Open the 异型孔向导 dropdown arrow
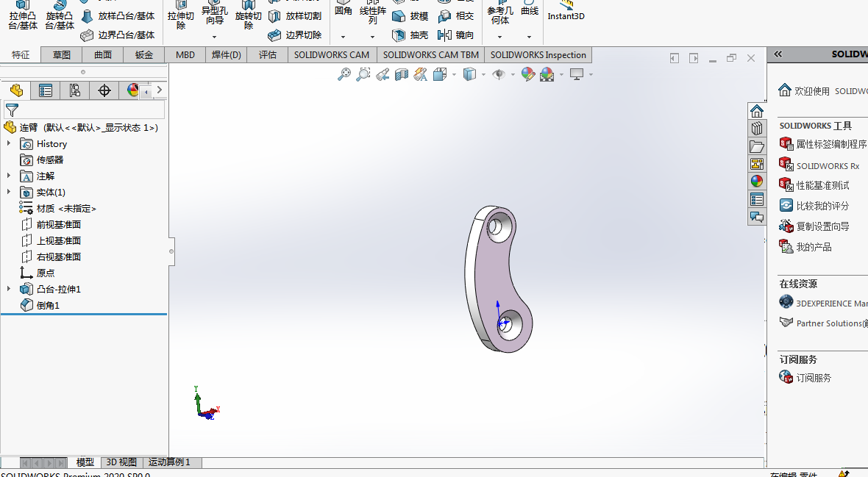 pos(214,37)
